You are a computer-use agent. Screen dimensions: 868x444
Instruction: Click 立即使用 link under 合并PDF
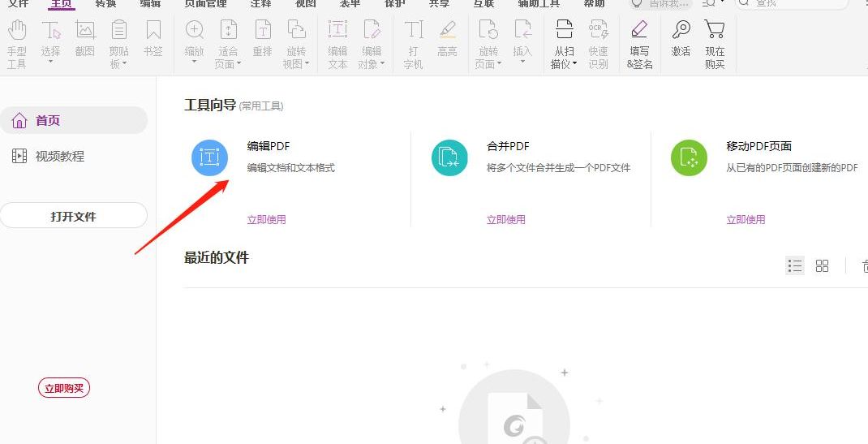506,219
